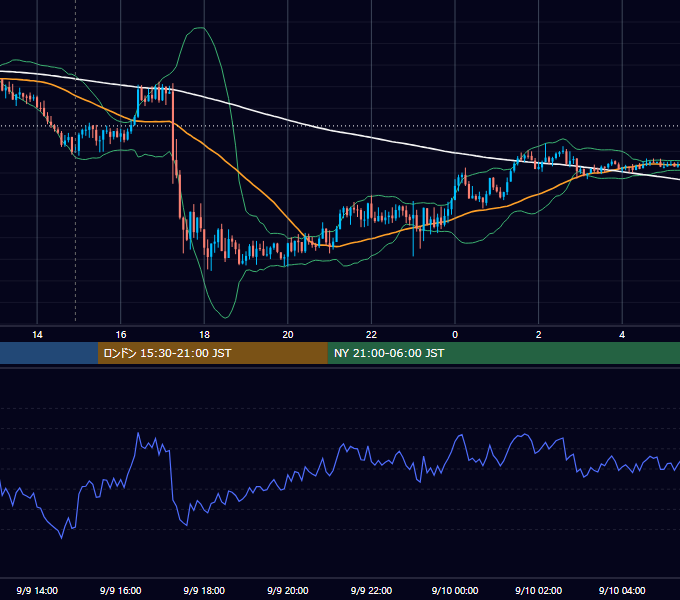Click hour label 2 on price chart axis
The image size is (680, 600).
pos(539,334)
